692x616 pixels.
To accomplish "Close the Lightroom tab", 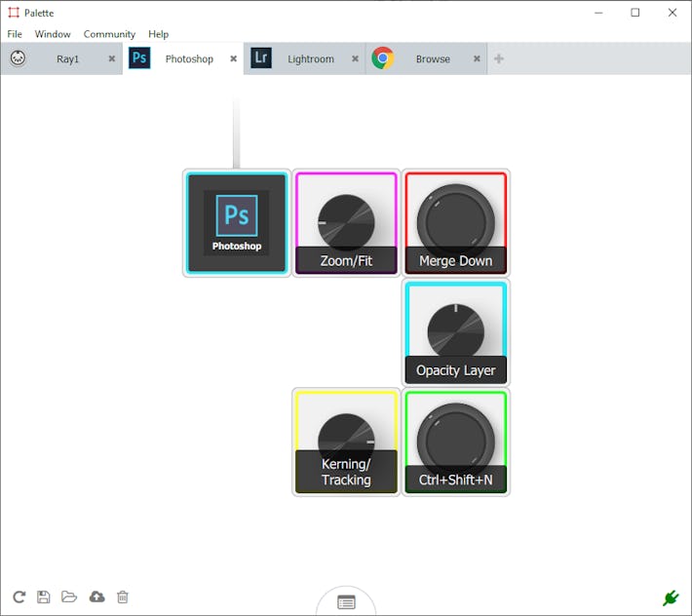I will point(355,58).
